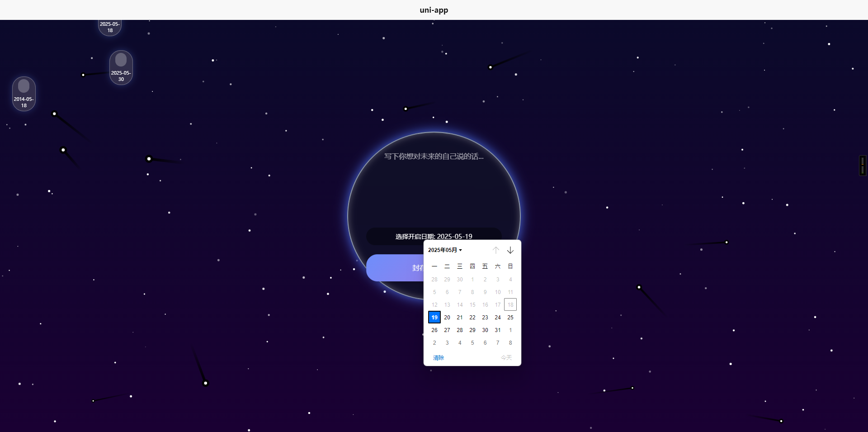The image size is (868, 432).
Task: Select May 13 in calendar
Action: pos(447,305)
